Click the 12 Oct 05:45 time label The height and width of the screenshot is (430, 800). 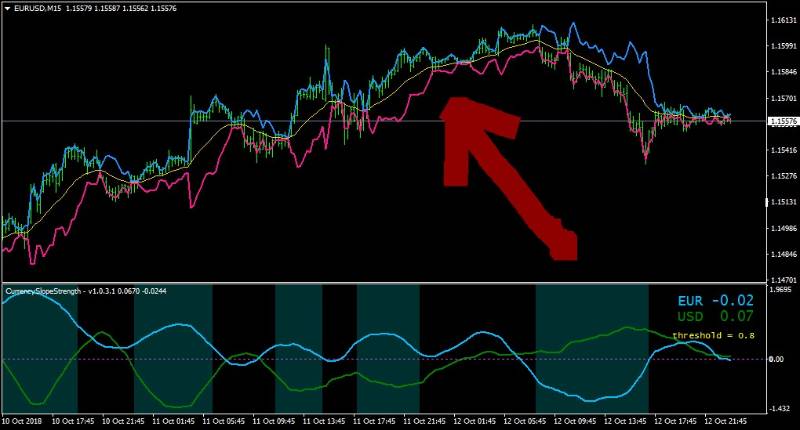tap(525, 421)
